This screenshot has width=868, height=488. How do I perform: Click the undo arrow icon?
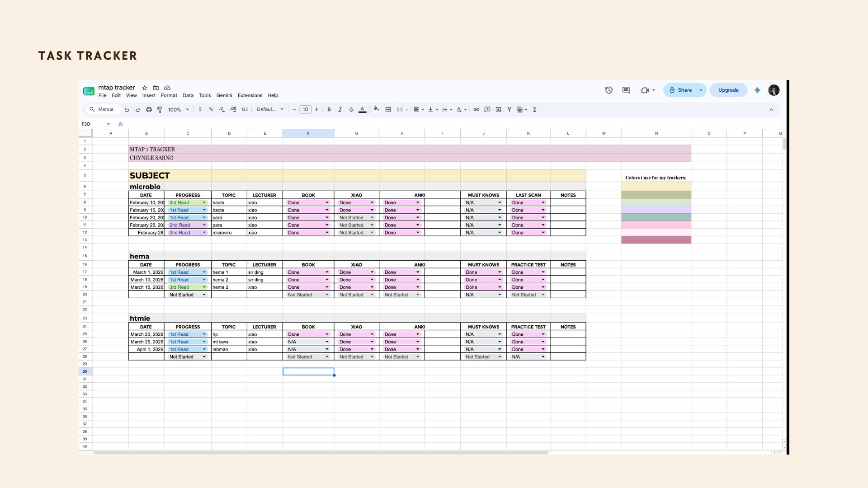[127, 110]
